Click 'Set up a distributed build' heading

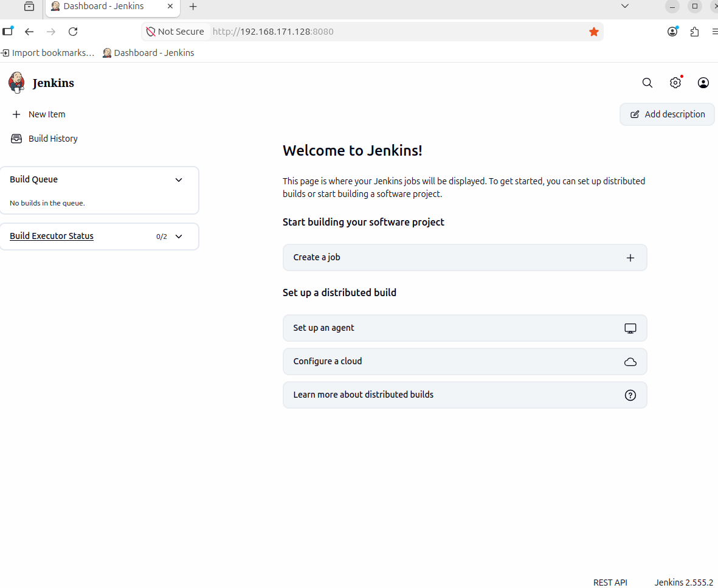tap(339, 292)
